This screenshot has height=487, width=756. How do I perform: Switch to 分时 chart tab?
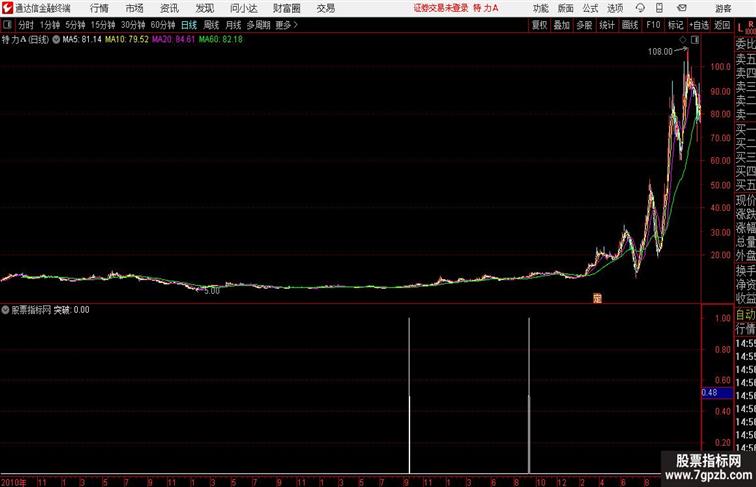(x=26, y=25)
